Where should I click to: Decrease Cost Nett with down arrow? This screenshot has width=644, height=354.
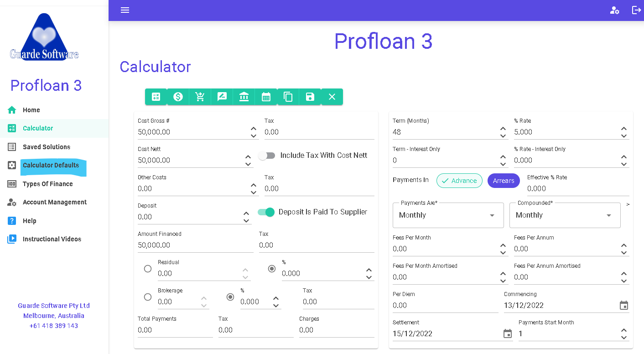point(248,164)
